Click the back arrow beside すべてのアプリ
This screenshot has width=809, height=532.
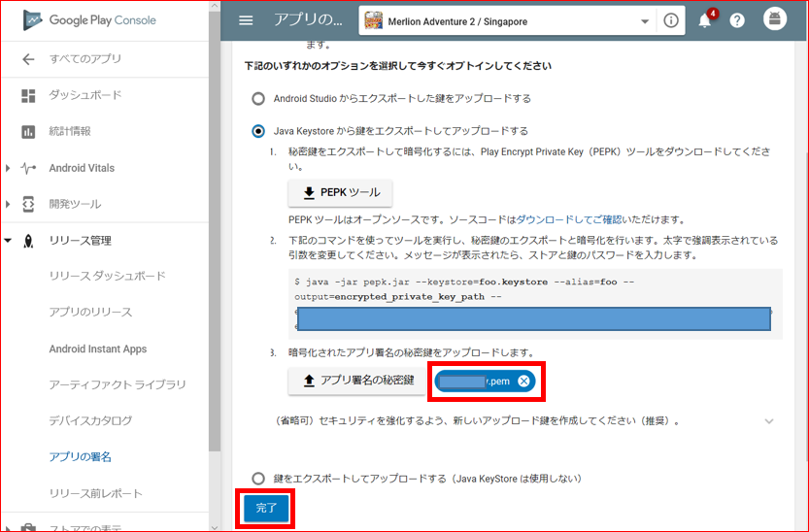(x=28, y=59)
